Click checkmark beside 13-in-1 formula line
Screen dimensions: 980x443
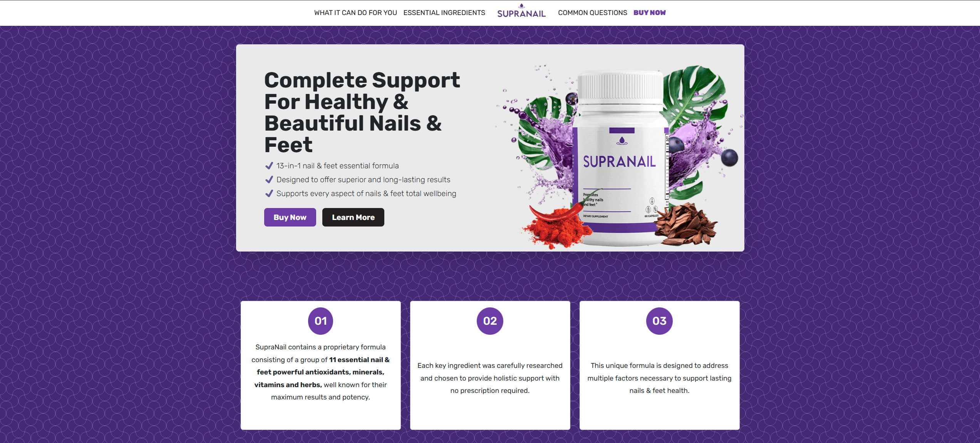(x=269, y=166)
